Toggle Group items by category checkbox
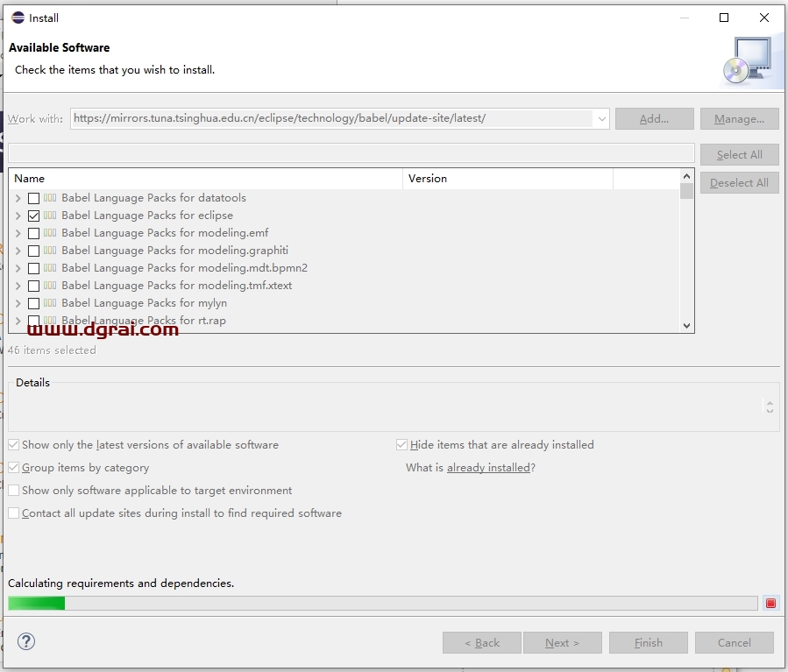Screen dimensions: 788x672 coord(13,468)
